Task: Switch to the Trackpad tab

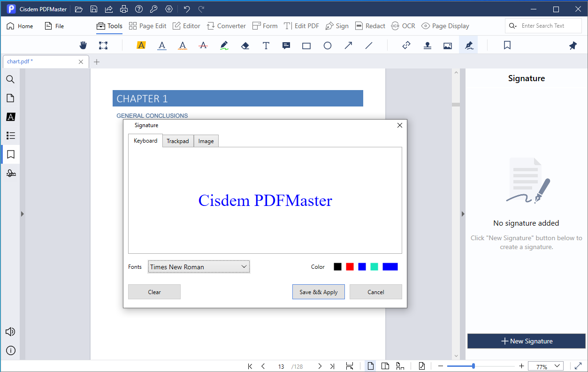Action: (x=178, y=141)
